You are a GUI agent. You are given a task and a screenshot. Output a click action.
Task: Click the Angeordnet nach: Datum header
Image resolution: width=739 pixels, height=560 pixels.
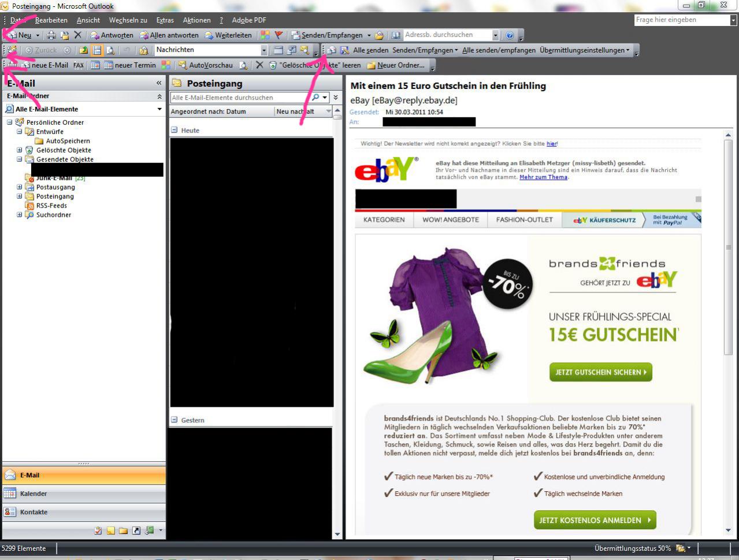[221, 112]
